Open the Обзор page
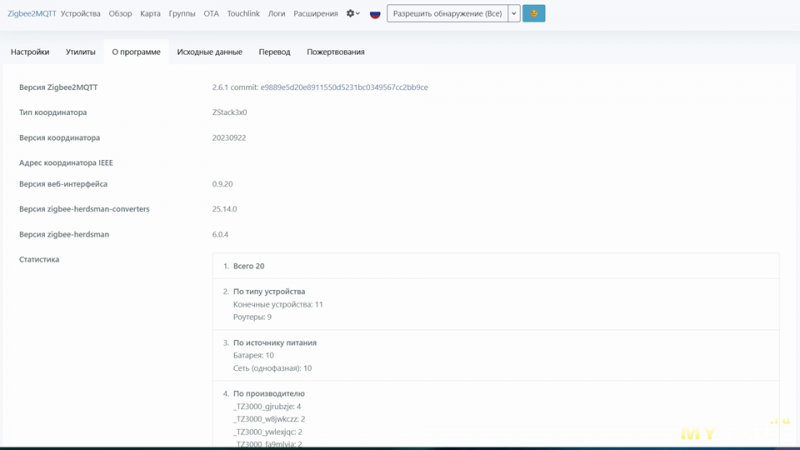Screen dimensions: 800x450 (x=120, y=14)
